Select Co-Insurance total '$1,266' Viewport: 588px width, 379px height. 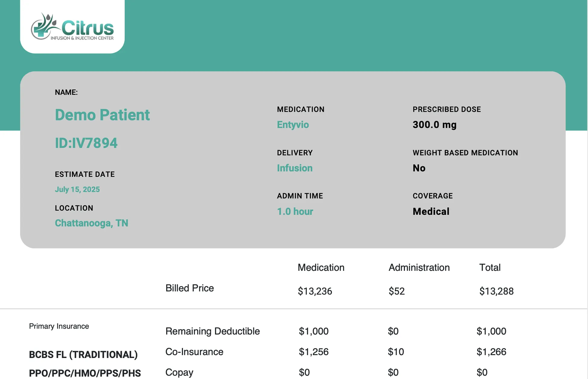(x=491, y=352)
